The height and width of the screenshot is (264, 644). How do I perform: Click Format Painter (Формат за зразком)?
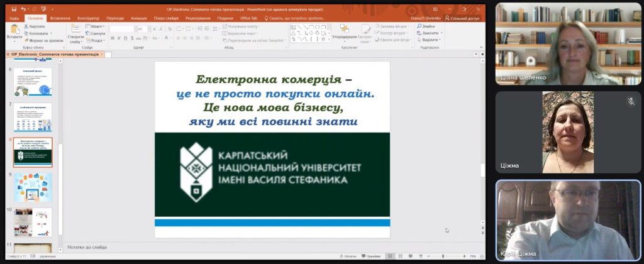pyautogui.click(x=45, y=40)
